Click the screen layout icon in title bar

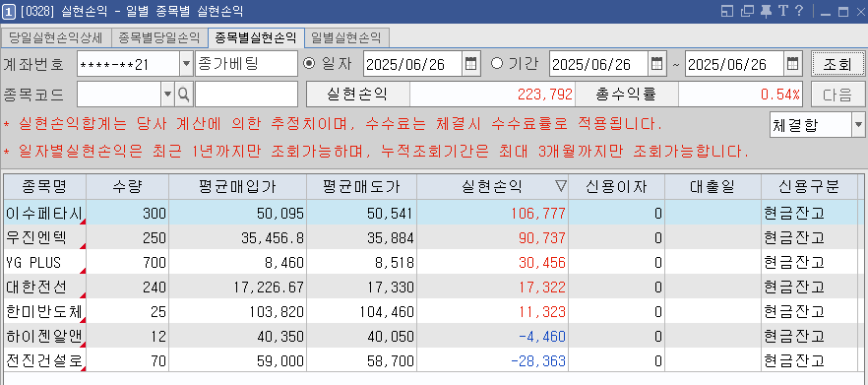point(727,11)
